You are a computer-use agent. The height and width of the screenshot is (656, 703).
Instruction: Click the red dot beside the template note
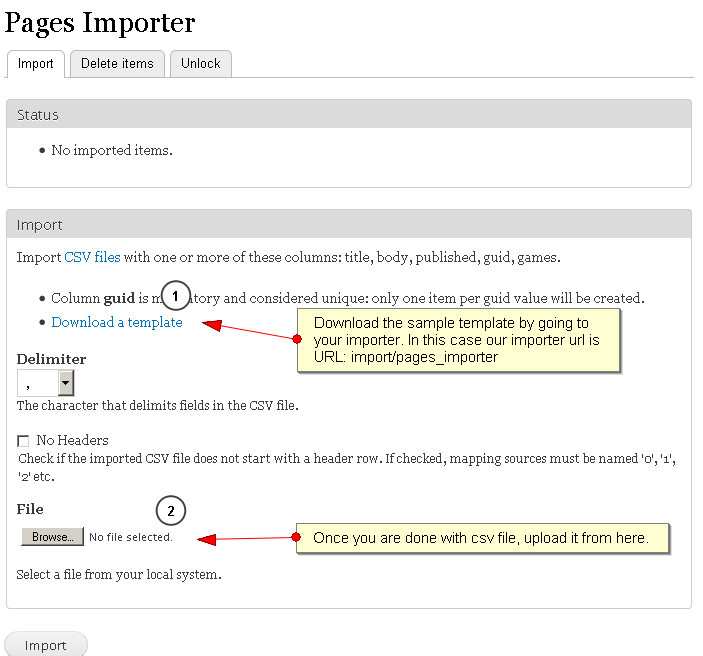(x=297, y=340)
